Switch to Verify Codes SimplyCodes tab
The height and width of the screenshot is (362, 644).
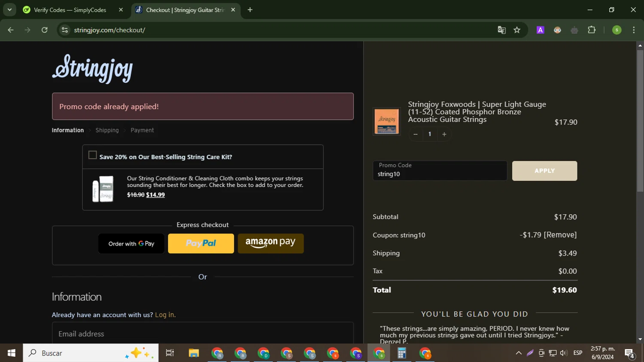[x=70, y=10]
